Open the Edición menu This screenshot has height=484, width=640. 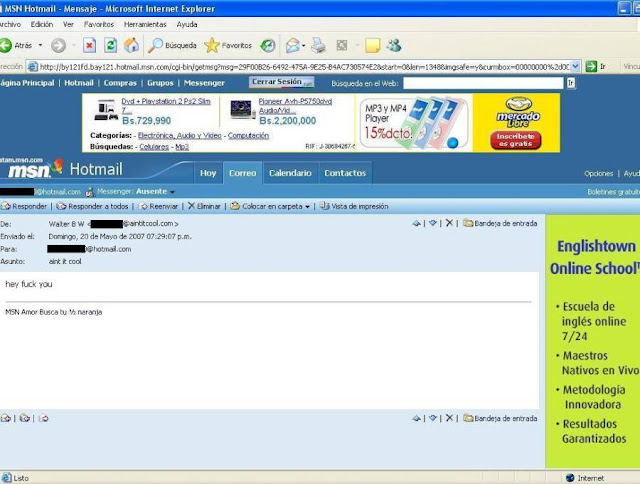click(42, 24)
